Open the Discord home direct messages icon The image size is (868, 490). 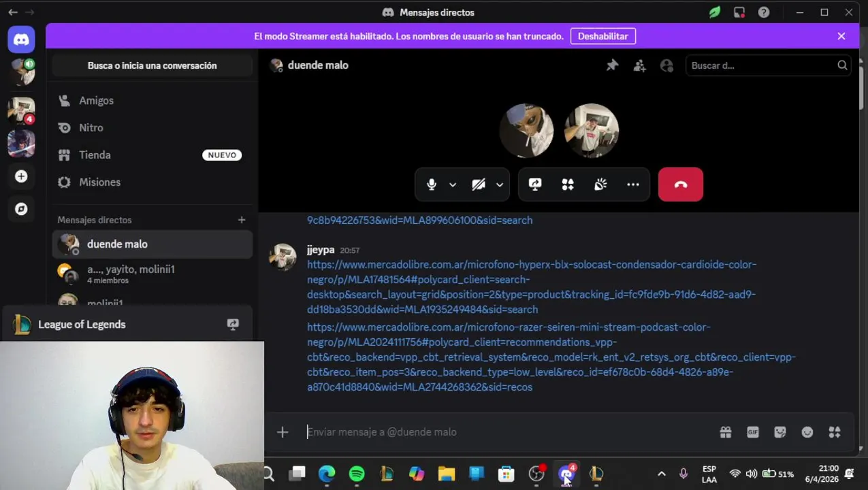(x=21, y=39)
